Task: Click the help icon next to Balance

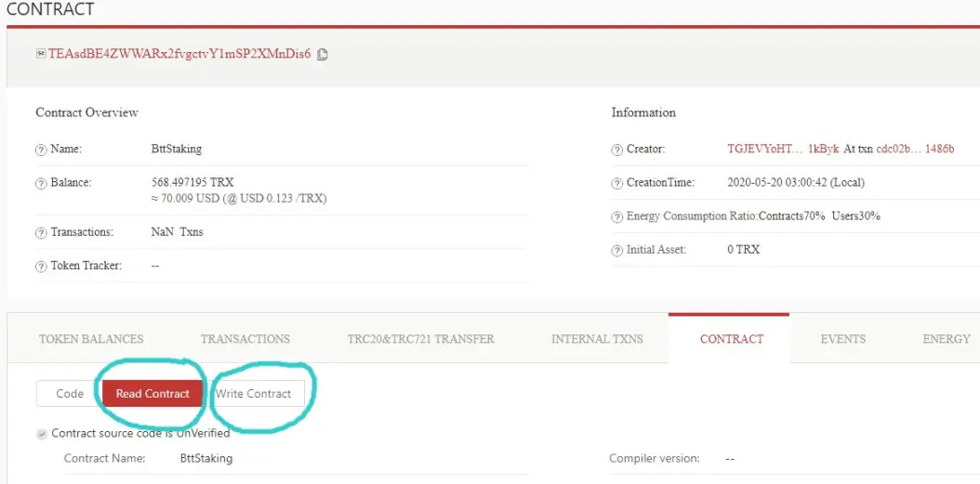Action: [x=41, y=184]
